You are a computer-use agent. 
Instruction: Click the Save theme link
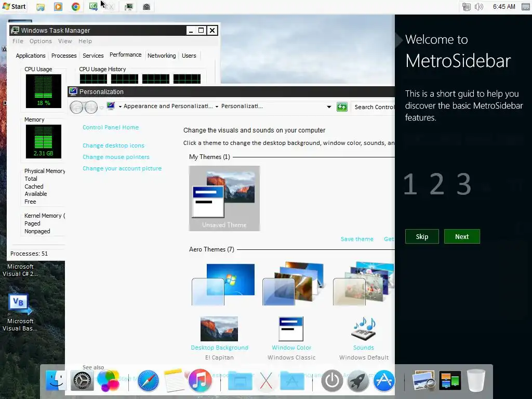pyautogui.click(x=357, y=239)
